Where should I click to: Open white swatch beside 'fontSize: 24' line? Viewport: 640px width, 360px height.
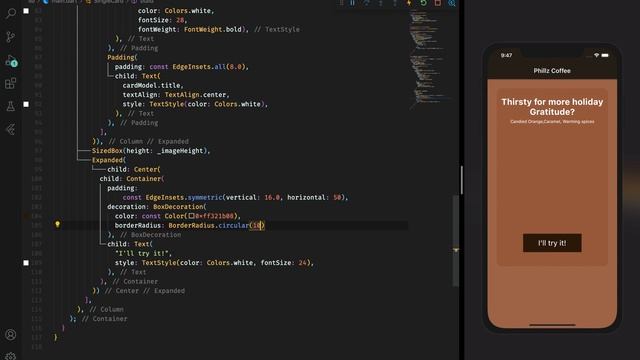pyautogui.click(x=26, y=263)
